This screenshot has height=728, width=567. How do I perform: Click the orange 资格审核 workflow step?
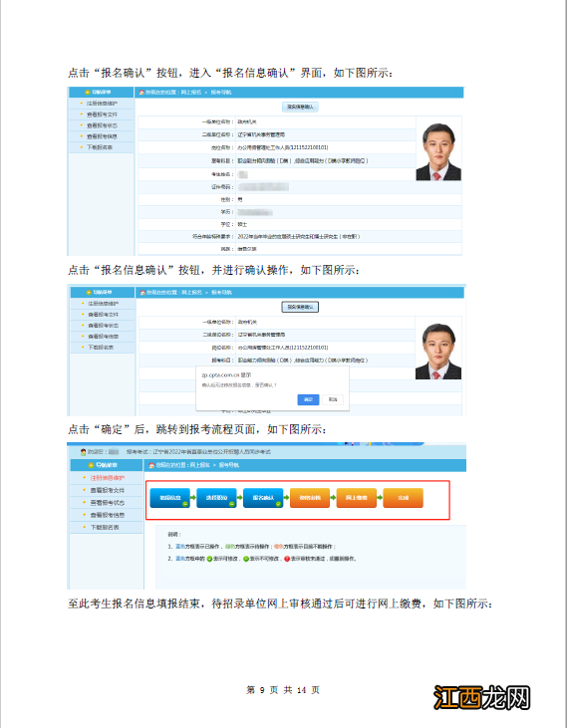310,498
